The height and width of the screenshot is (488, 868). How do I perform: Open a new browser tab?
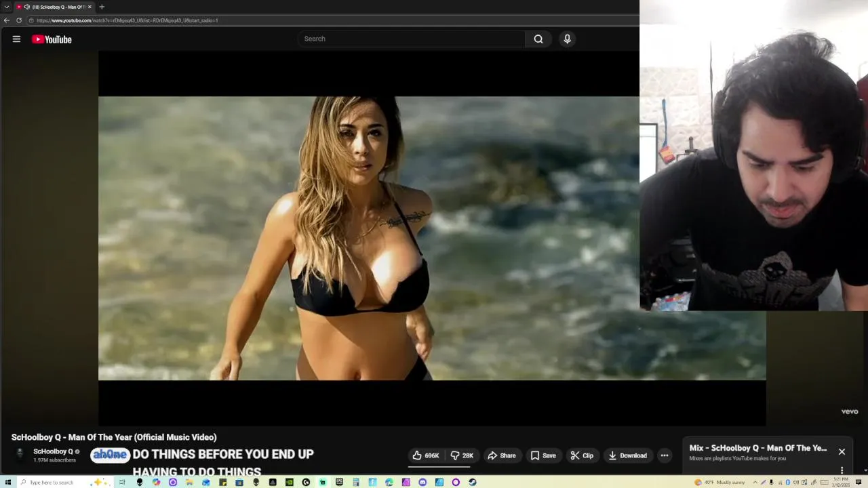pyautogui.click(x=102, y=7)
